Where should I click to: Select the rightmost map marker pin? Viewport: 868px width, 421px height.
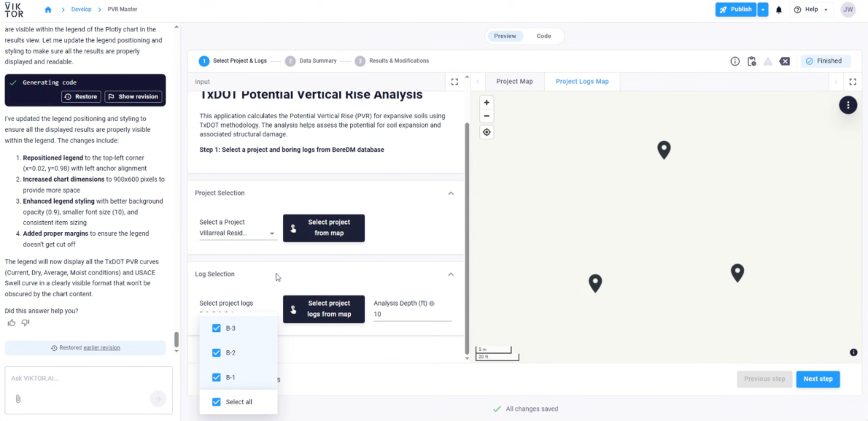(737, 273)
